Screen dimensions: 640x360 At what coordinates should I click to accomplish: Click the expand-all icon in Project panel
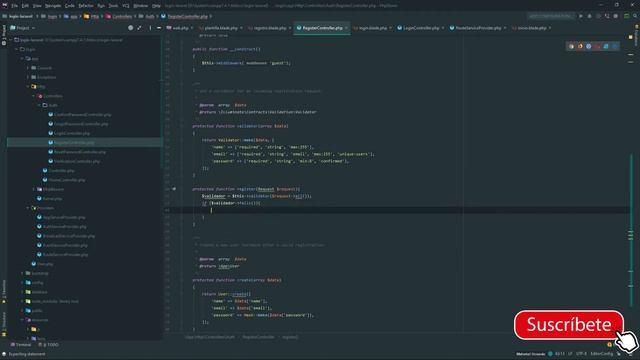[140, 28]
